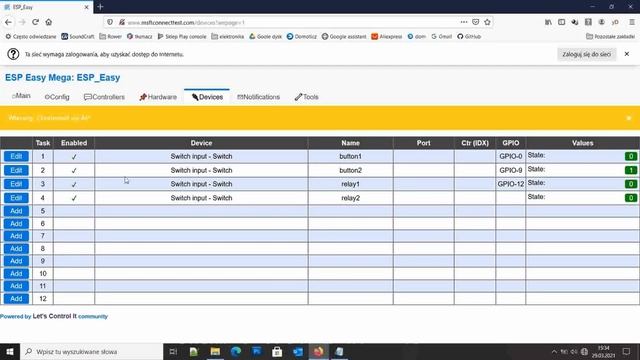Open the SoundCraft bookmark
Viewport: 640px width, 360px height.
click(x=78, y=36)
